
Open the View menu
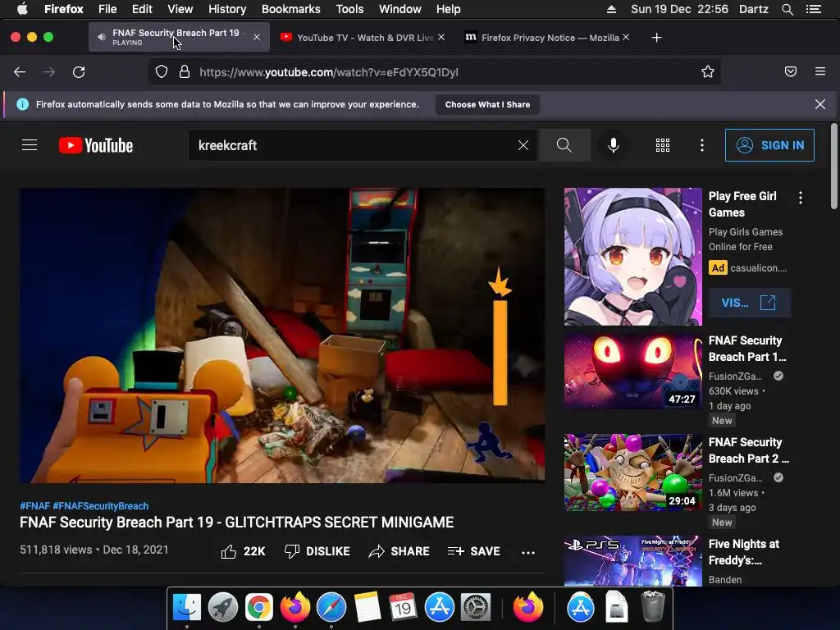click(x=180, y=9)
